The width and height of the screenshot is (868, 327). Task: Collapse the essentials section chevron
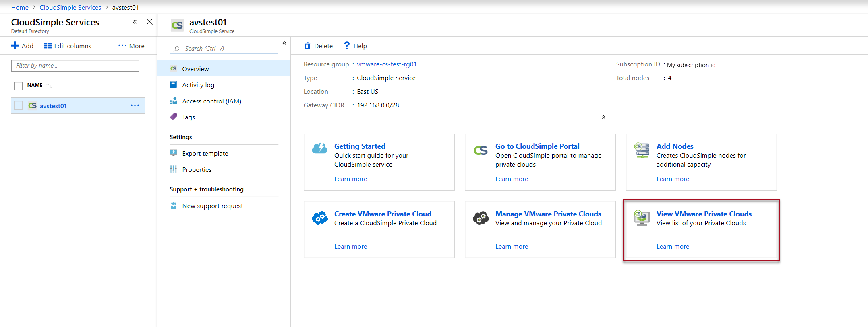coord(603,117)
